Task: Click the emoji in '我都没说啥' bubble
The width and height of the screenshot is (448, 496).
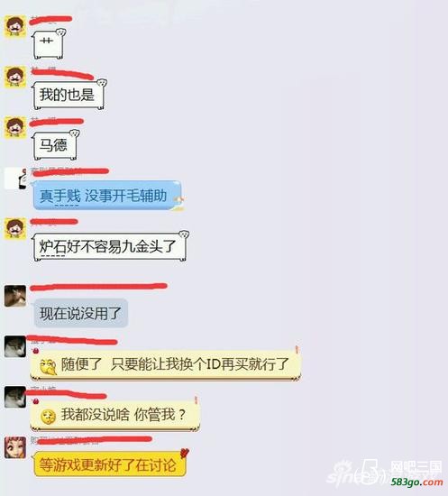Action: (48, 417)
